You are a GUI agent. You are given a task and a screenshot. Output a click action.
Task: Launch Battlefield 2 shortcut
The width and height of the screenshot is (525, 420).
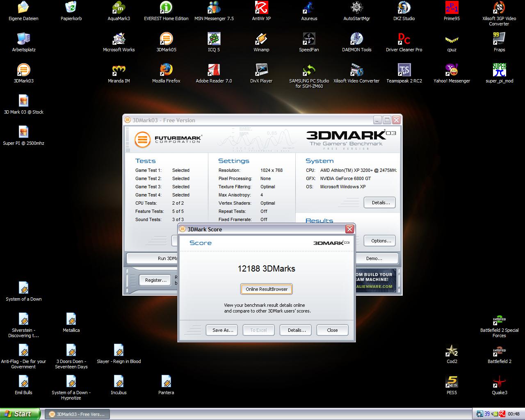pos(499,354)
